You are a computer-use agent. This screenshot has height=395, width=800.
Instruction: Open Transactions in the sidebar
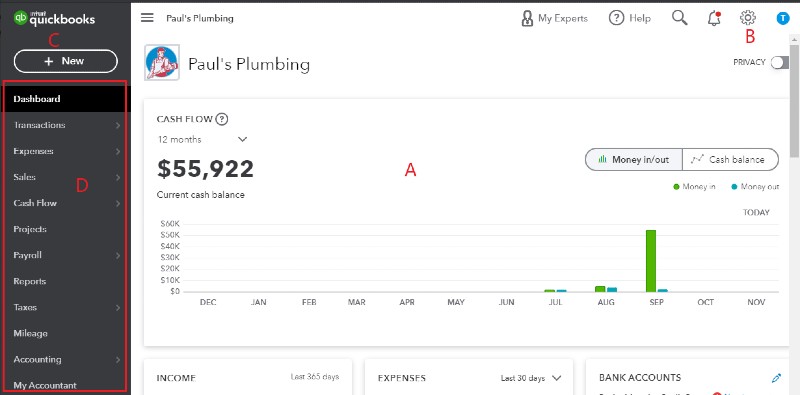click(x=65, y=125)
